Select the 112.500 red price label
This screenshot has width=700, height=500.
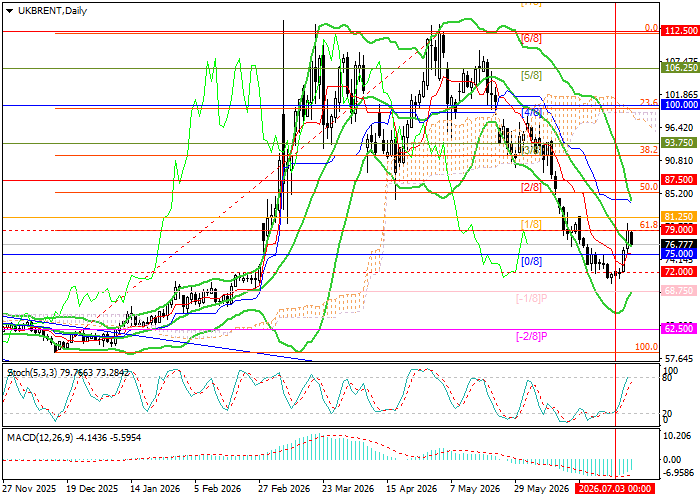pos(679,30)
